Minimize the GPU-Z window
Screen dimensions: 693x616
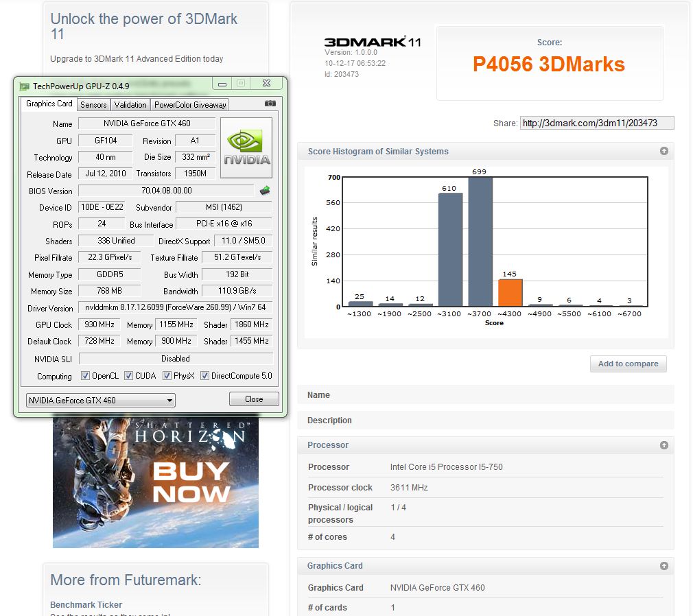[x=222, y=84]
